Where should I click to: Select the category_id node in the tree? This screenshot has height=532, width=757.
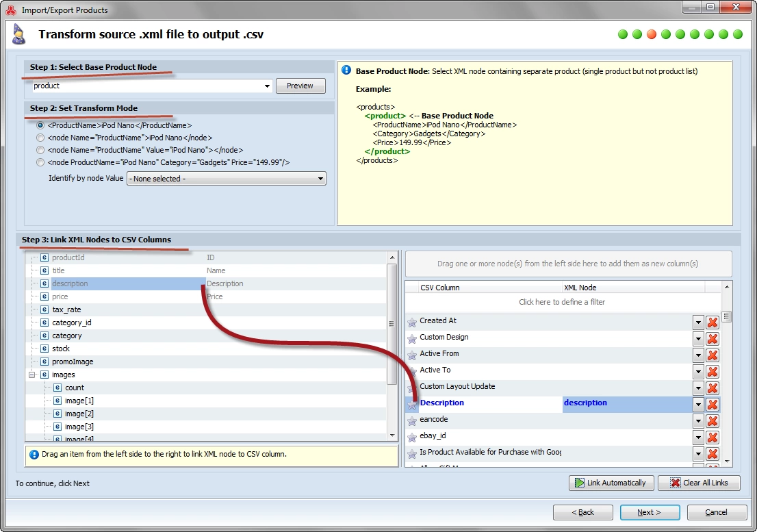click(x=71, y=322)
